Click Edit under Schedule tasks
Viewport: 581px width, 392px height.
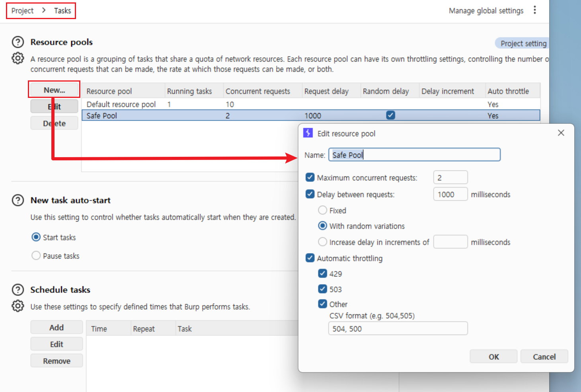pos(57,344)
